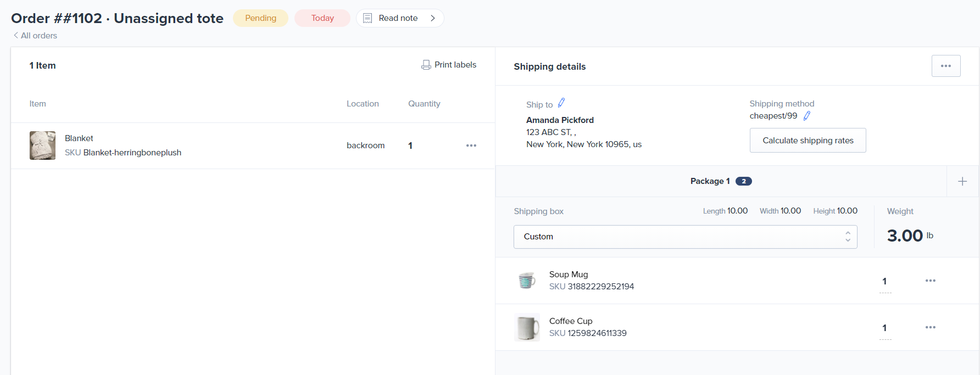This screenshot has height=375, width=980.
Task: Expand the Read note chevron
Action: click(x=433, y=18)
